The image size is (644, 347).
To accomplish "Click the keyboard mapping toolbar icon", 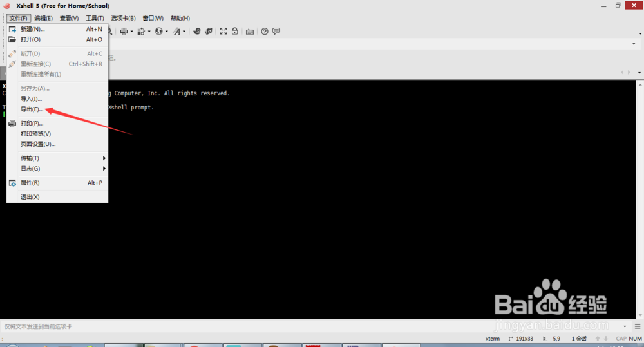I will tap(250, 32).
